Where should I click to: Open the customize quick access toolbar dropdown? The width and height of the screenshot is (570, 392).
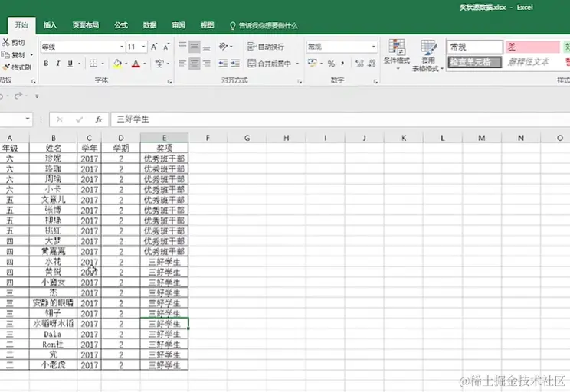pyautogui.click(x=37, y=96)
